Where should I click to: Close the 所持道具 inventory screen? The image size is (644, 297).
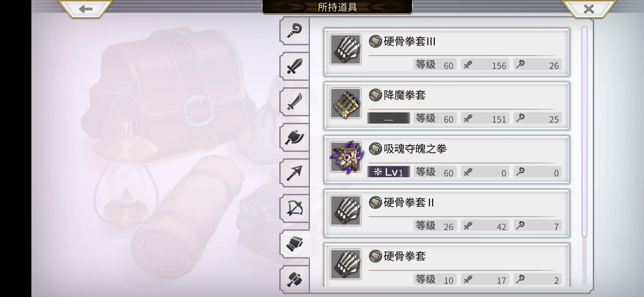coord(589,9)
